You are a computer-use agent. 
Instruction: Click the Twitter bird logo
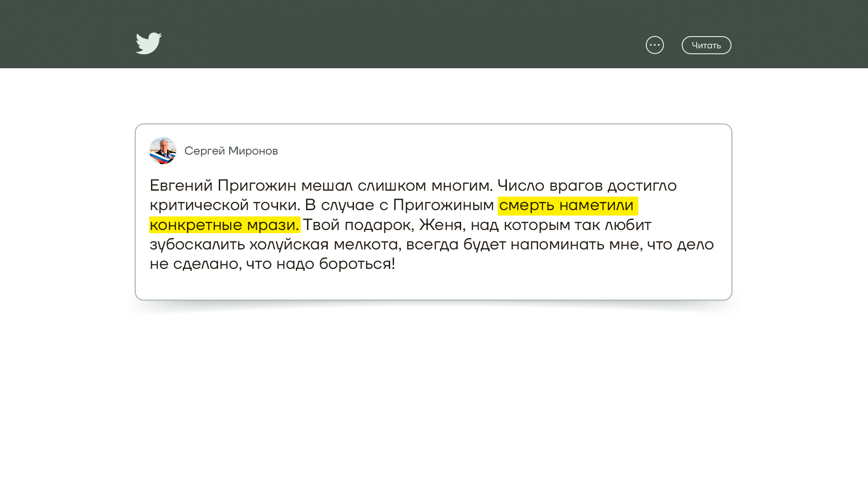pos(149,43)
